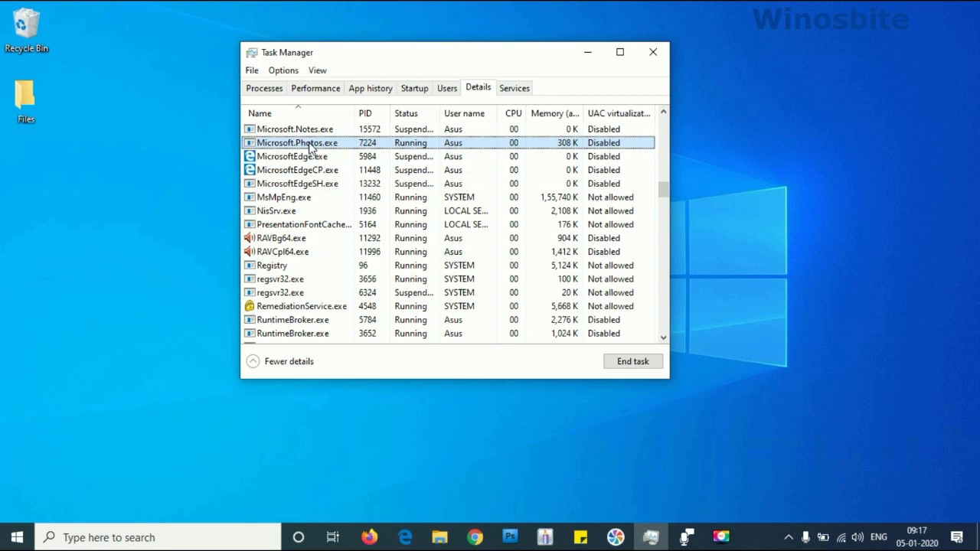Open the colorful pinwheel app on taskbar

coord(616,537)
